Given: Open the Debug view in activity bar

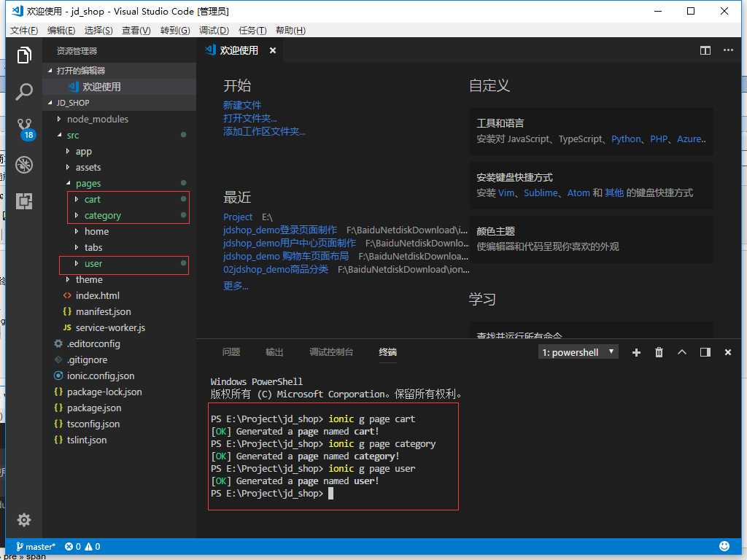Looking at the screenshot, I should pyautogui.click(x=24, y=165).
